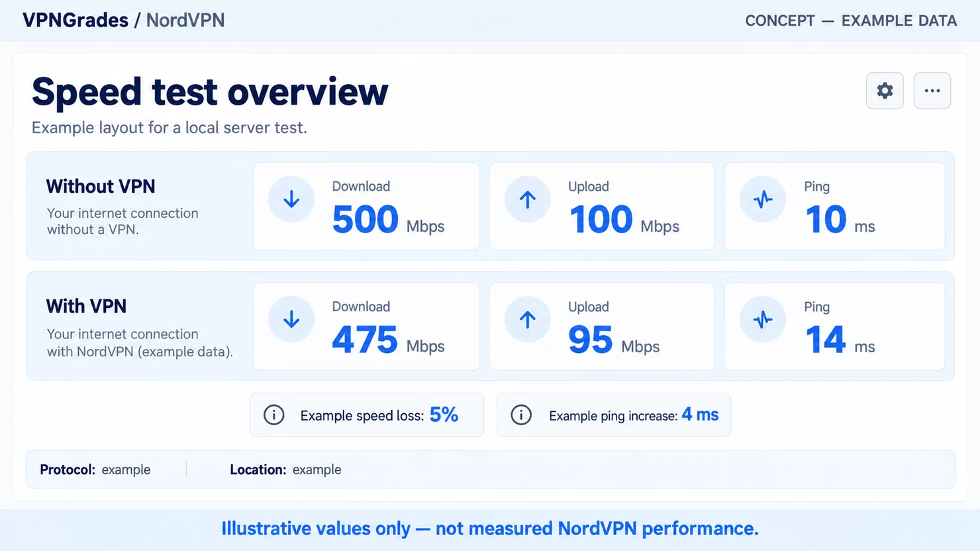This screenshot has height=551, width=980.
Task: Select the 14 ms ping value
Action: pyautogui.click(x=840, y=340)
